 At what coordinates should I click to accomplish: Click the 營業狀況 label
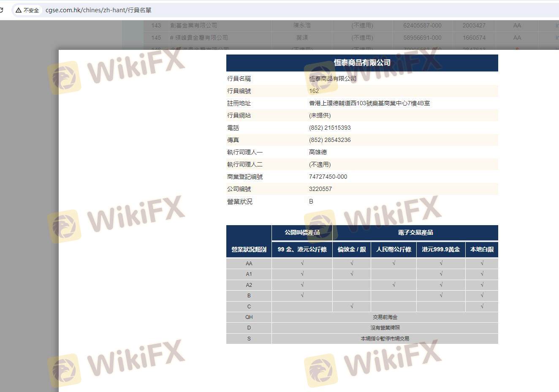tap(240, 201)
